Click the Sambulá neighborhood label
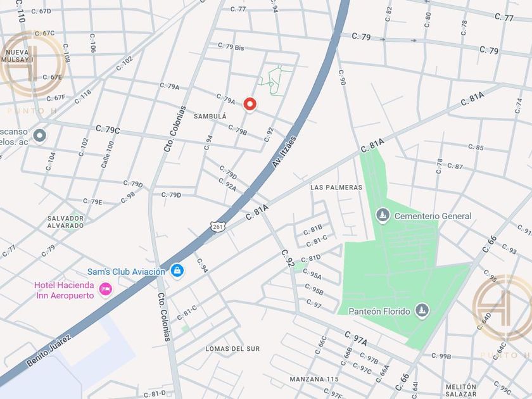 (210, 117)
